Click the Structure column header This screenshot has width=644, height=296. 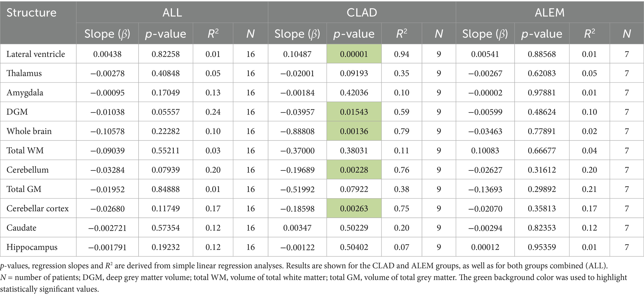[x=31, y=13]
